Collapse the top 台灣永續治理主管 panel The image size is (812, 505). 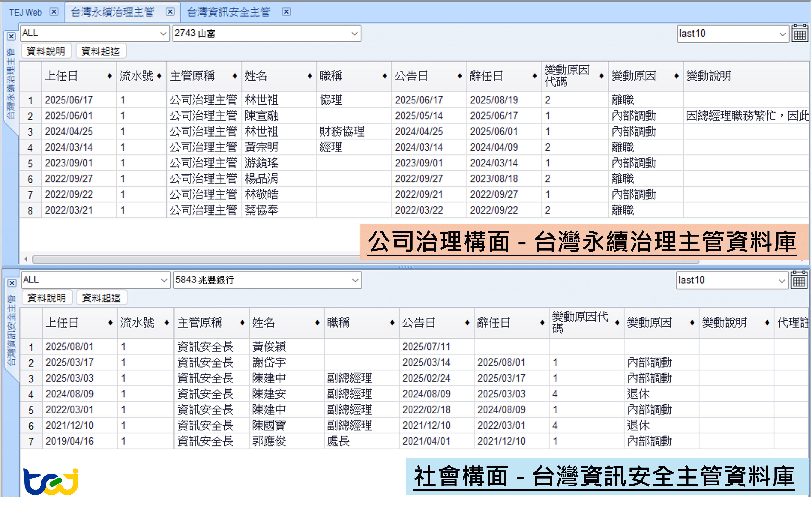pos(11,37)
